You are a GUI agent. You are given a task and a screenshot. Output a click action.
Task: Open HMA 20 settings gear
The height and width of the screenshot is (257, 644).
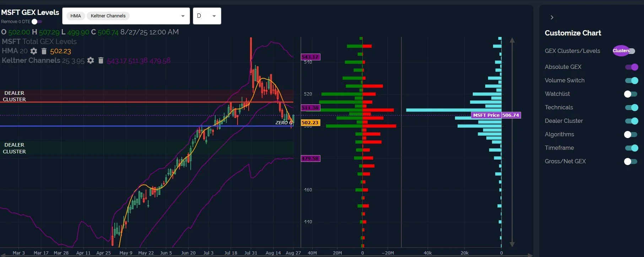pyautogui.click(x=34, y=51)
